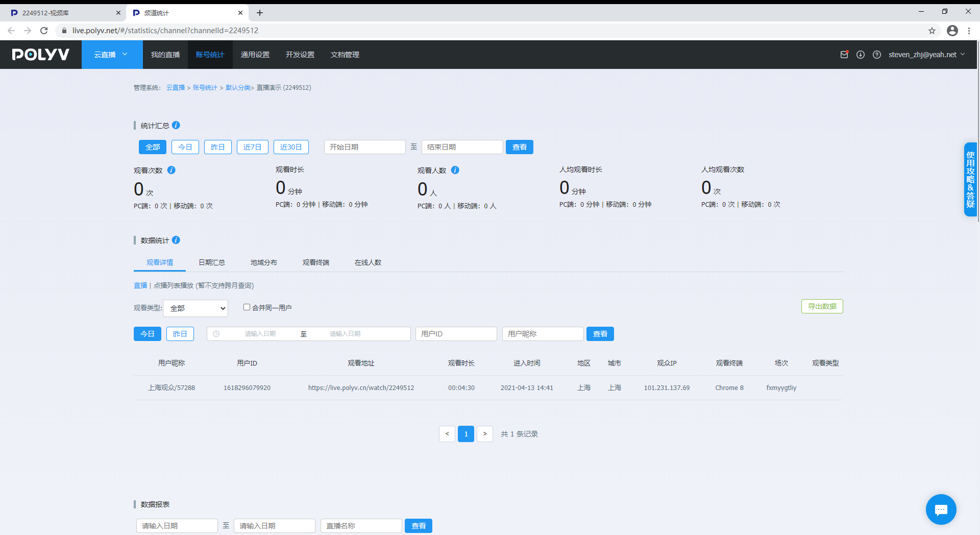Click info icon beside 数据统计
This screenshot has height=535, width=980.
(x=176, y=240)
